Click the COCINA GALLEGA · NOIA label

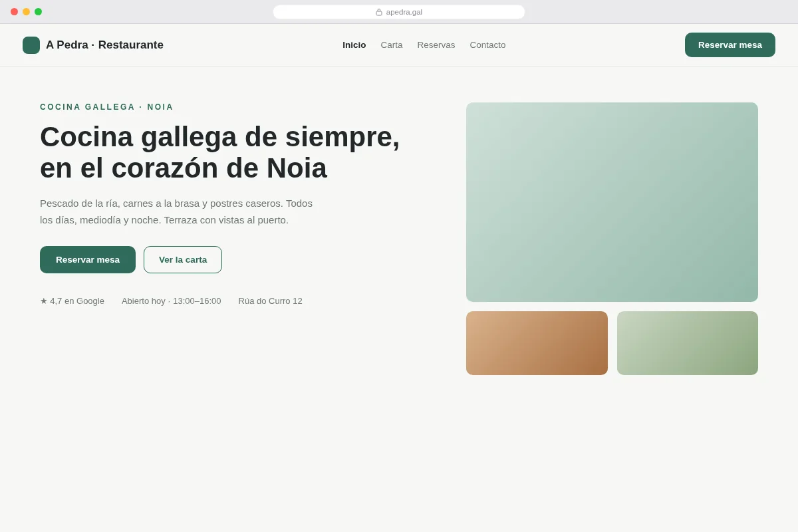[x=106, y=107]
